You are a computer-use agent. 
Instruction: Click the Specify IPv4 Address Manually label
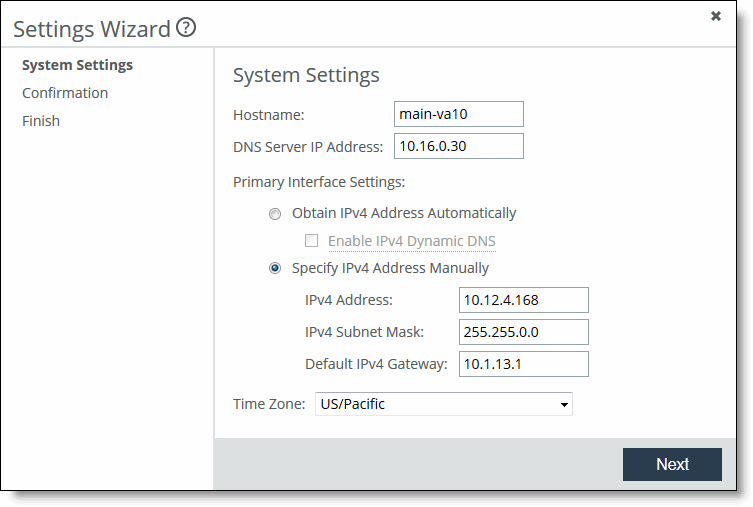click(x=390, y=268)
